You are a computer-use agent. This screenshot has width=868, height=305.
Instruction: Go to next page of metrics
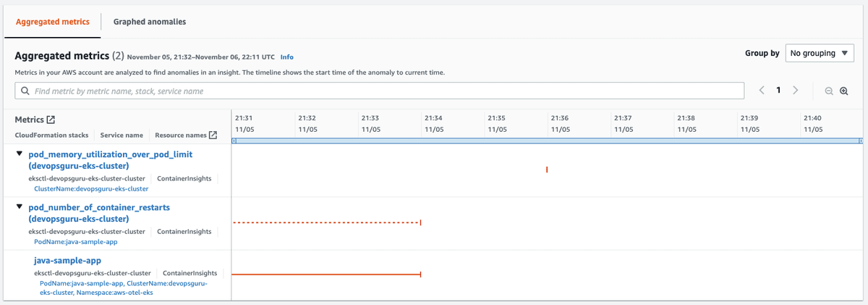tap(796, 91)
